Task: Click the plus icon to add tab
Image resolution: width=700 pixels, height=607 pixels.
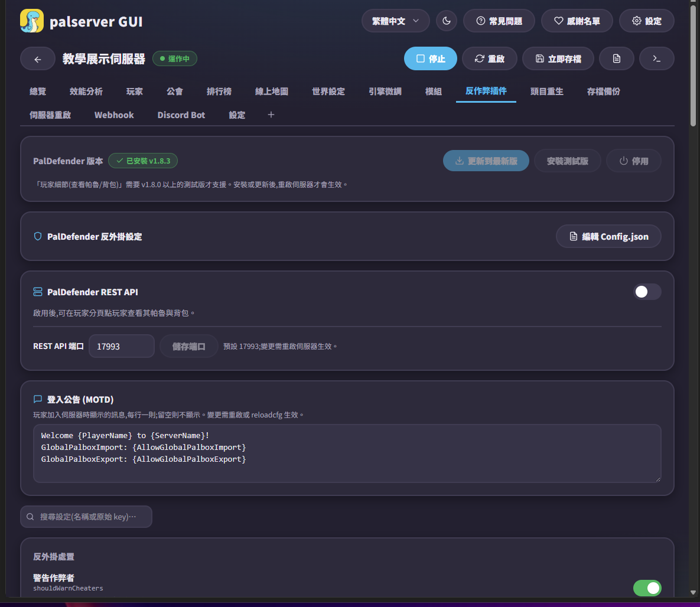Action: pyautogui.click(x=271, y=115)
